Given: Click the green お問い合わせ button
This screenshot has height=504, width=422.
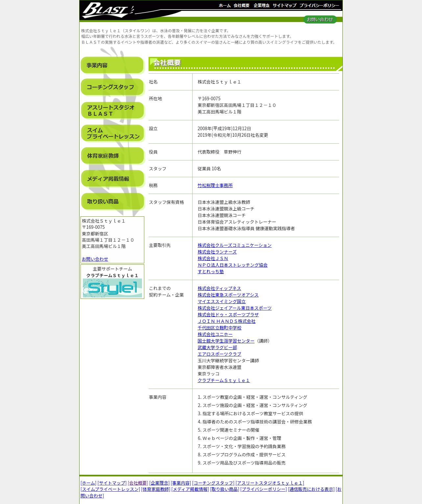Looking at the screenshot, I should [x=320, y=19].
